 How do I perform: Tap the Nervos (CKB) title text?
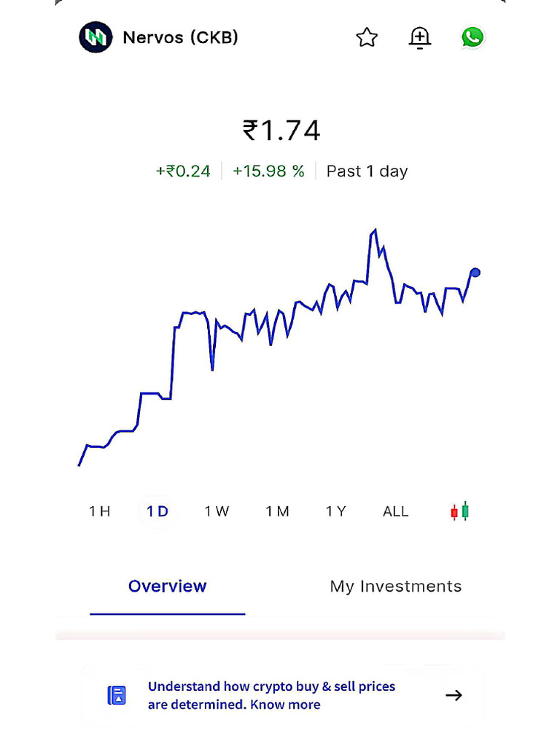click(x=181, y=37)
